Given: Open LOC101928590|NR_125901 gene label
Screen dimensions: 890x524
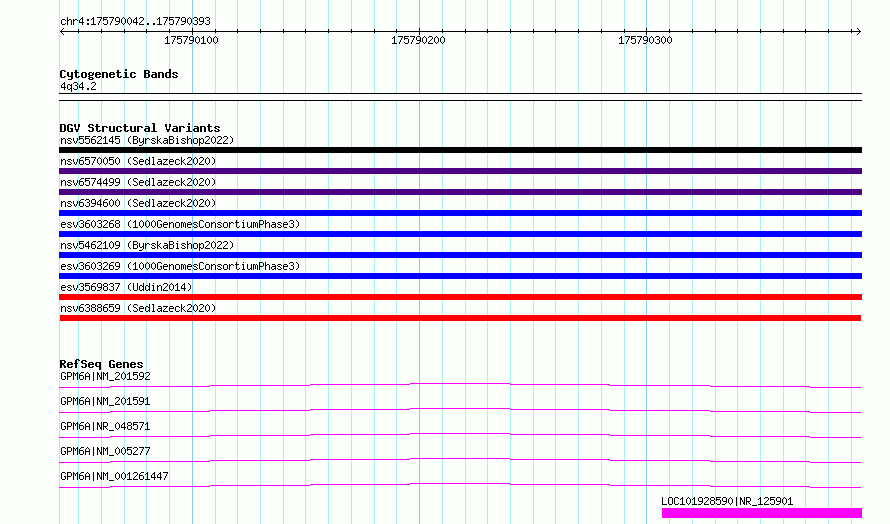Looking at the screenshot, I should pos(727,501).
